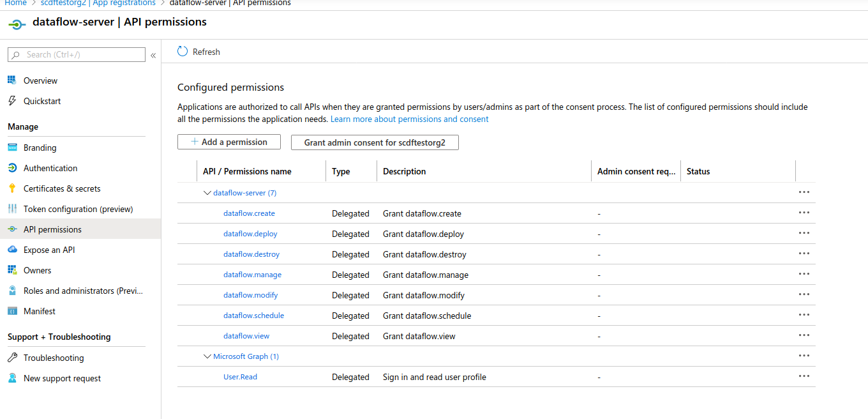Screen dimensions: 868x419
Task: Grant admin consent for scdftestorg2
Action: point(375,142)
